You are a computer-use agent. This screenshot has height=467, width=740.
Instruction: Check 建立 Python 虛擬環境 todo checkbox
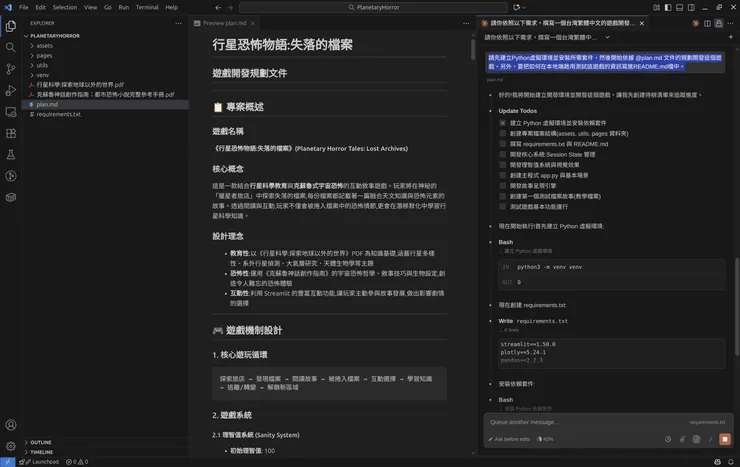click(x=503, y=123)
